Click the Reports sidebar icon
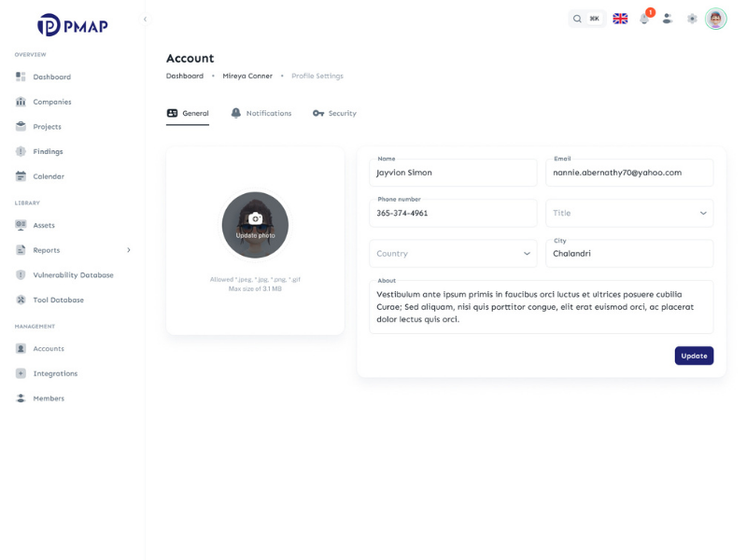 click(x=21, y=250)
